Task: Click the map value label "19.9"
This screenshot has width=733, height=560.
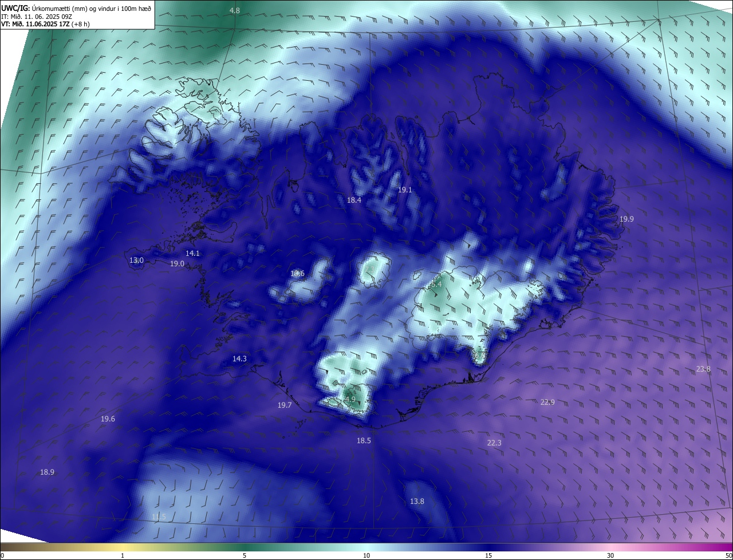Action: [626, 219]
